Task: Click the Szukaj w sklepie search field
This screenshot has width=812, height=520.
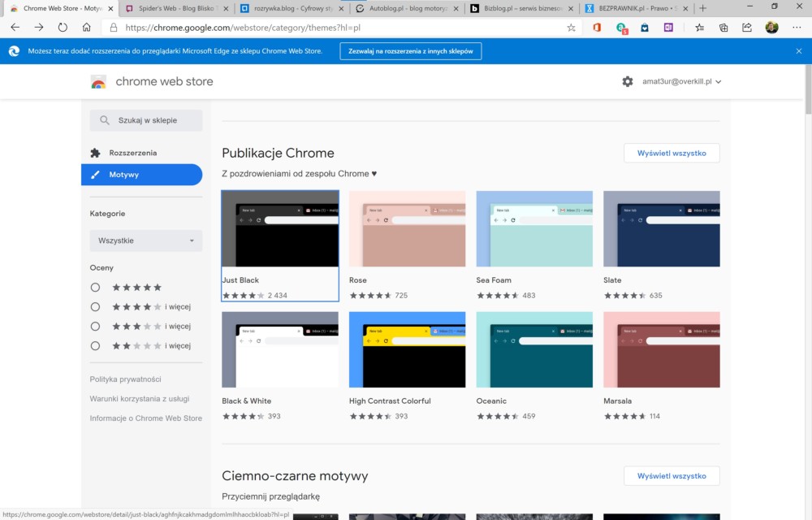Action: pyautogui.click(x=146, y=120)
